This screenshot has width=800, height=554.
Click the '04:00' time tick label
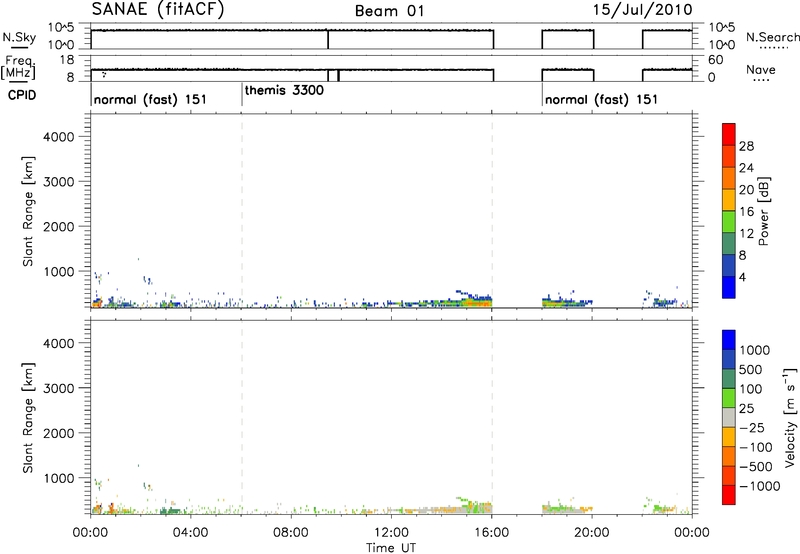190,533
